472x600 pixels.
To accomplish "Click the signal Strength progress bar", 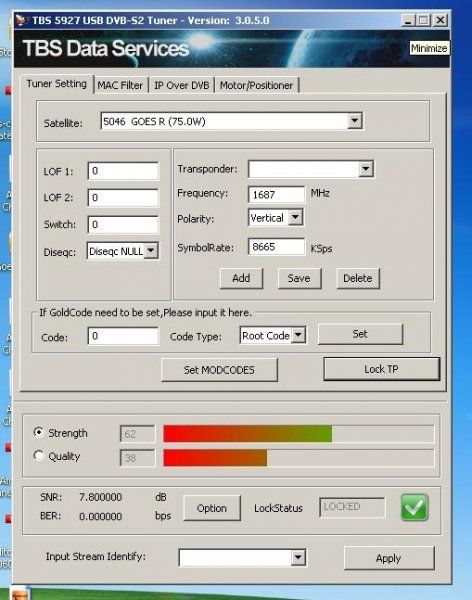I will coord(299,434).
